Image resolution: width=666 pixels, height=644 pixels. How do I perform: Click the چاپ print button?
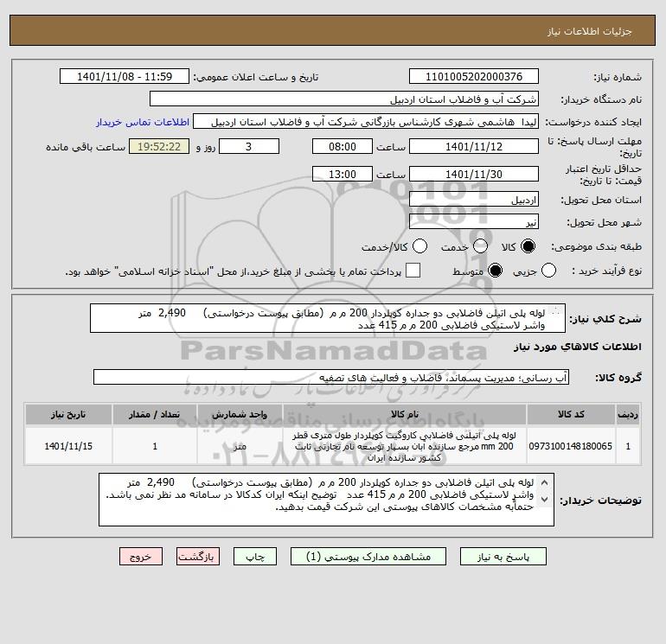255,556
